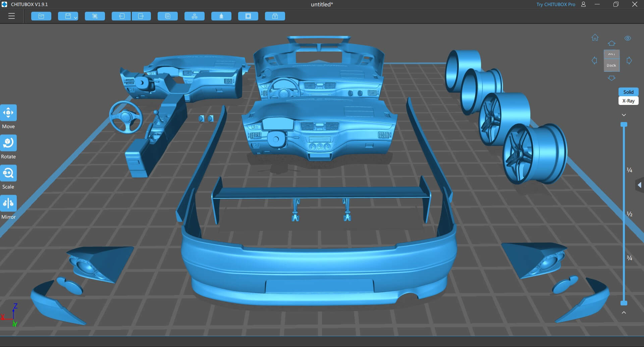This screenshot has width=644, height=347.
Task: Click the dig hole icon
Action: (248, 16)
